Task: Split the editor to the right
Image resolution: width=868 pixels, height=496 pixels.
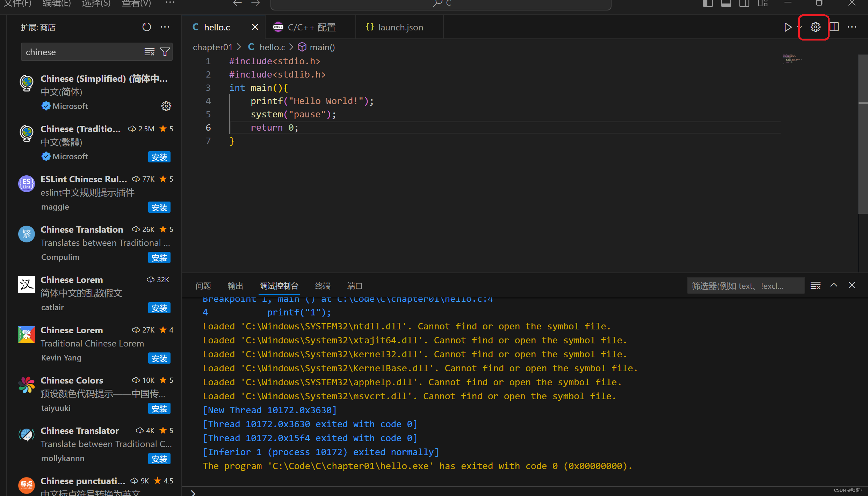Action: pyautogui.click(x=834, y=27)
